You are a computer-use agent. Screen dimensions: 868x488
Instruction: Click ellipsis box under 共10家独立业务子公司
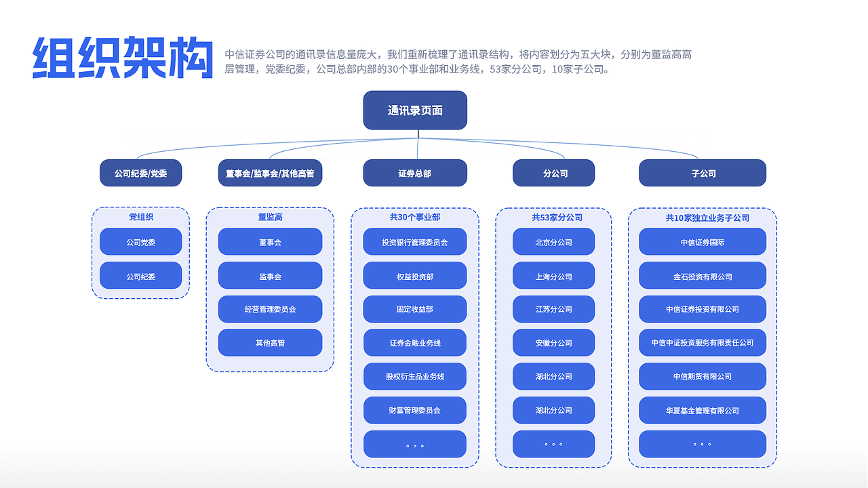tap(703, 444)
